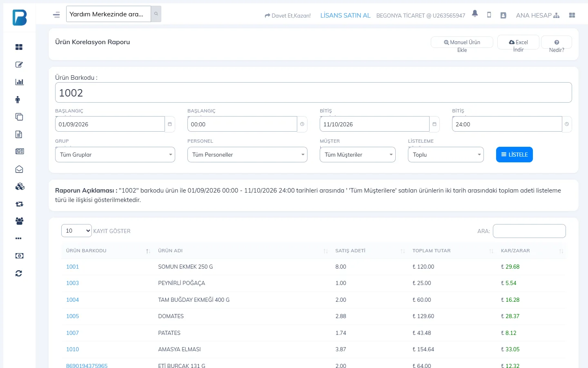Open the envelope mail sidebar icon
This screenshot has height=368, width=588.
[x=19, y=169]
